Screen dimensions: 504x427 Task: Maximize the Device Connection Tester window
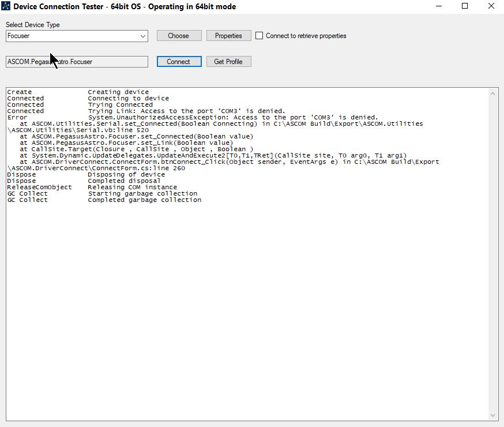click(x=465, y=6)
